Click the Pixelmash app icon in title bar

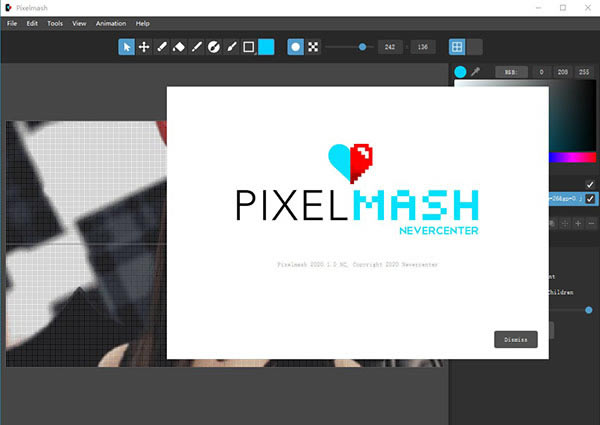coord(8,8)
